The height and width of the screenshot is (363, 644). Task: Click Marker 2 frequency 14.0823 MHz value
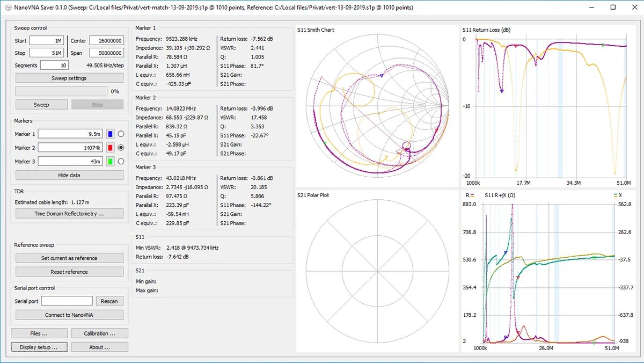(x=182, y=108)
